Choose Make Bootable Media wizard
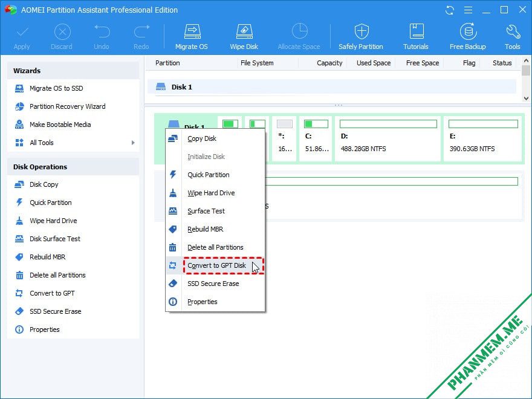Image resolution: width=532 pixels, height=399 pixels. coord(73,125)
